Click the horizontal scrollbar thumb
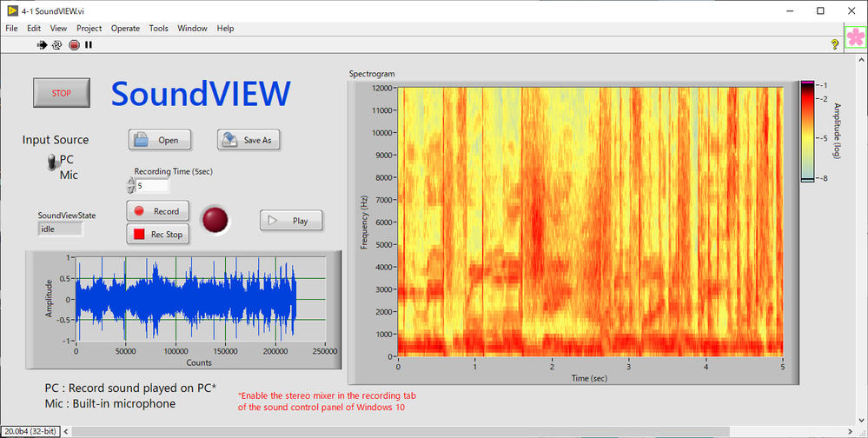 click(401, 431)
